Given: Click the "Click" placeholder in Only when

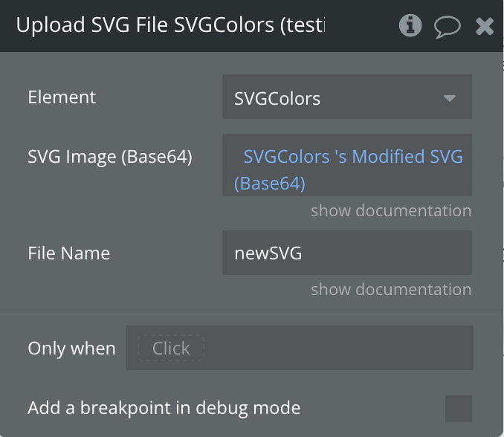Looking at the screenshot, I should click(x=171, y=348).
